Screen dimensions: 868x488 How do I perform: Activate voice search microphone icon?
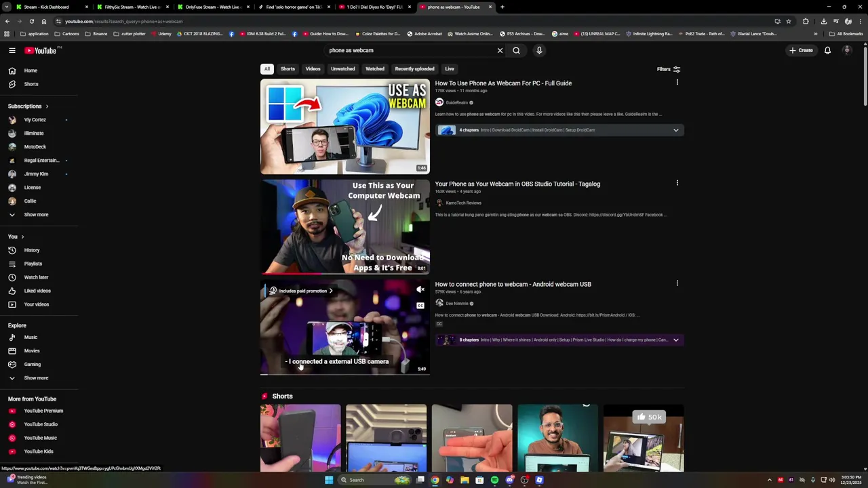point(539,50)
